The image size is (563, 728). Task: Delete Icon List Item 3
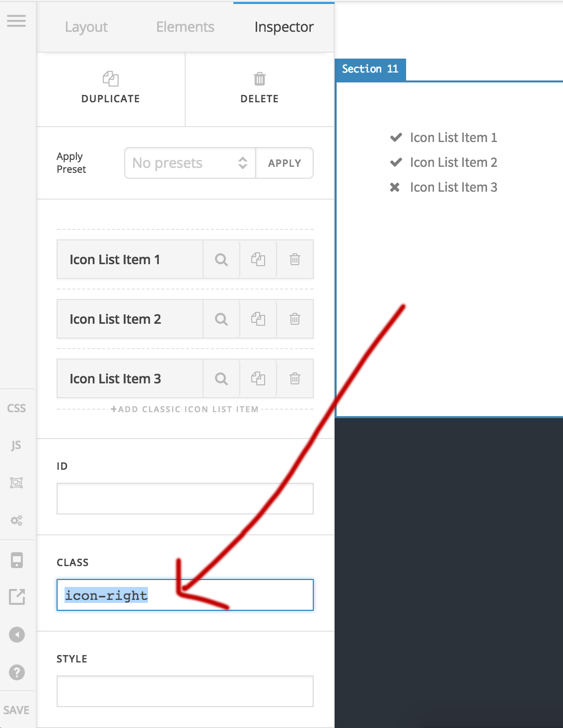(295, 379)
